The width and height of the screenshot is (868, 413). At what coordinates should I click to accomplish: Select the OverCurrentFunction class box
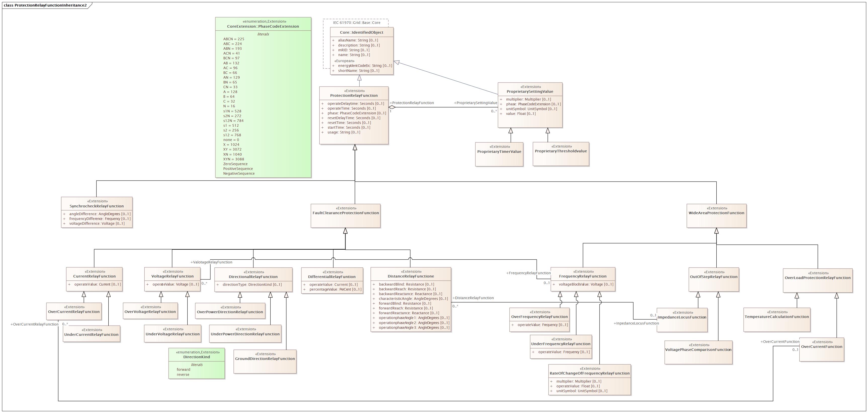[x=821, y=350]
